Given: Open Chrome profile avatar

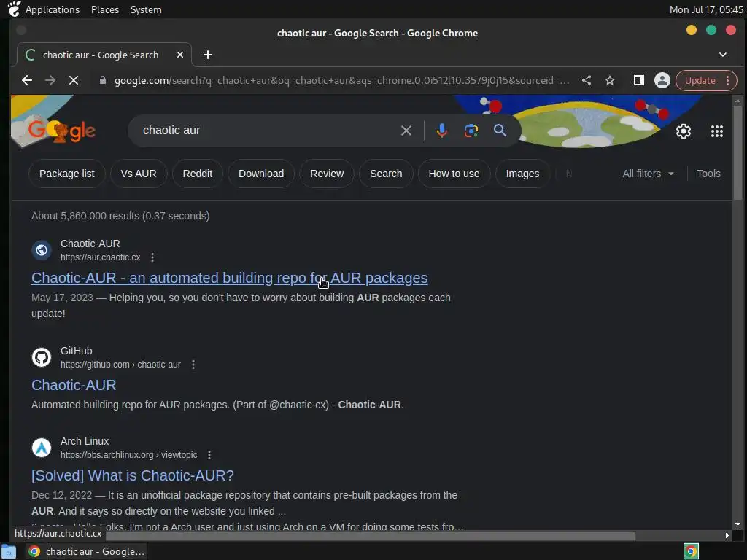Looking at the screenshot, I should click(662, 80).
